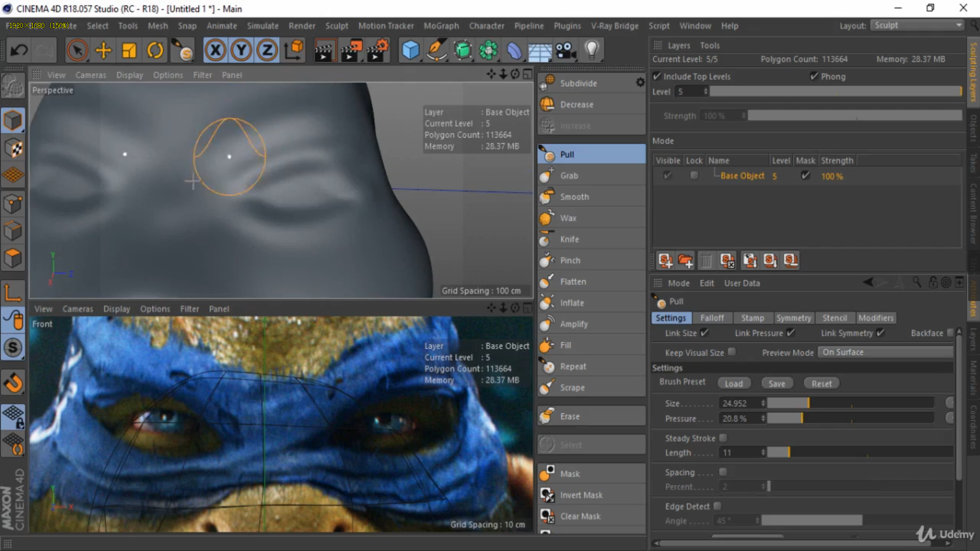Enable the Edge Detect checkbox
The image size is (980, 551).
tap(718, 506)
